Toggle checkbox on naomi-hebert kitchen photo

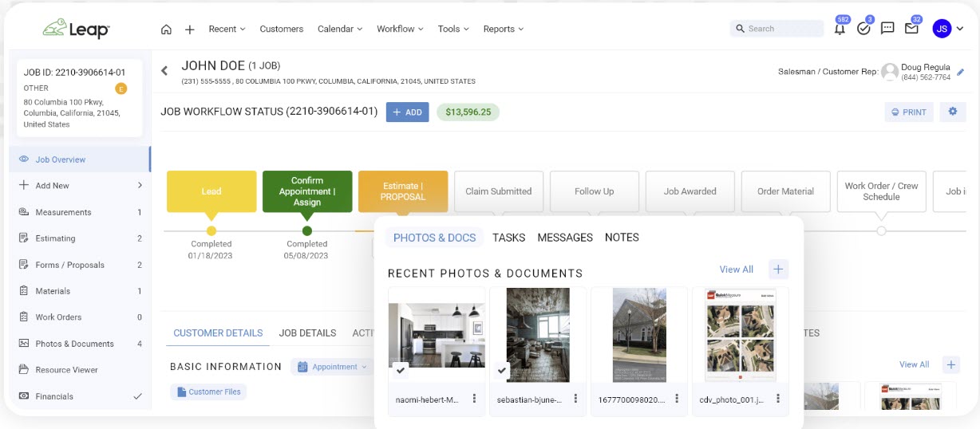[401, 370]
